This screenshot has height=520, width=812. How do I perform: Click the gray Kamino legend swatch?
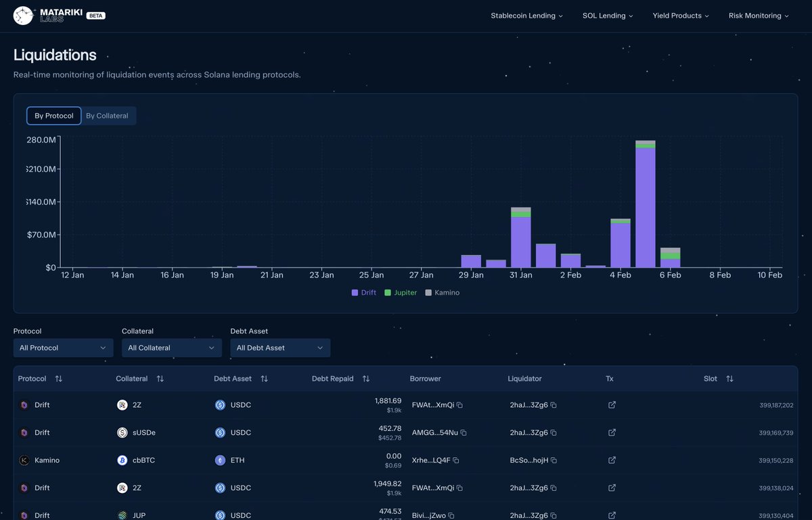[x=429, y=293]
